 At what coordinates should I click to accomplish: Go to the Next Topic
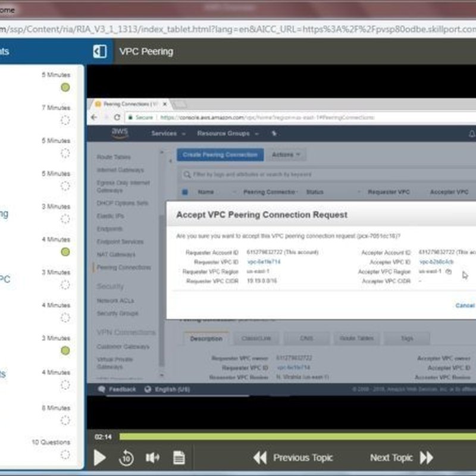tap(401, 458)
